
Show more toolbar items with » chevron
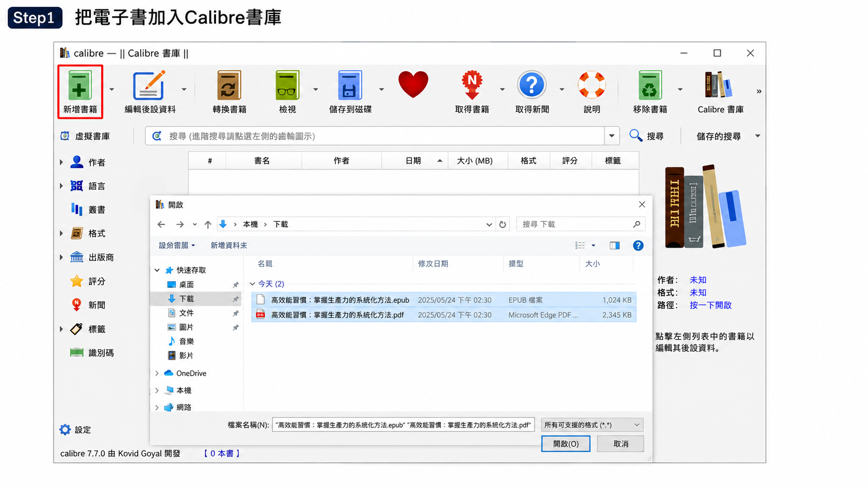[x=758, y=91]
